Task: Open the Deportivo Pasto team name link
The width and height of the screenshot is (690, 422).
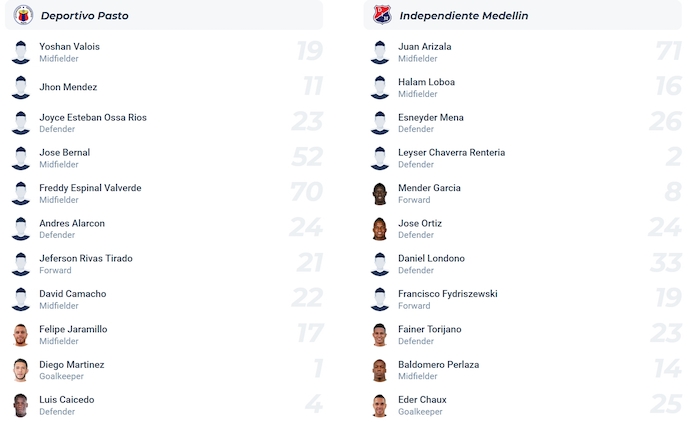Action: (x=84, y=16)
